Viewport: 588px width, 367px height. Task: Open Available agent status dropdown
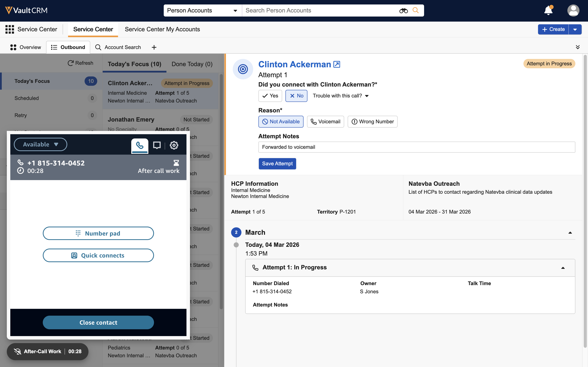pyautogui.click(x=40, y=145)
